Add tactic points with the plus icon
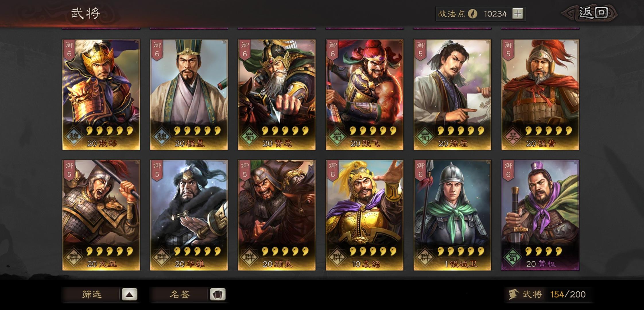Viewport: 644px width, 310px height. tap(518, 14)
